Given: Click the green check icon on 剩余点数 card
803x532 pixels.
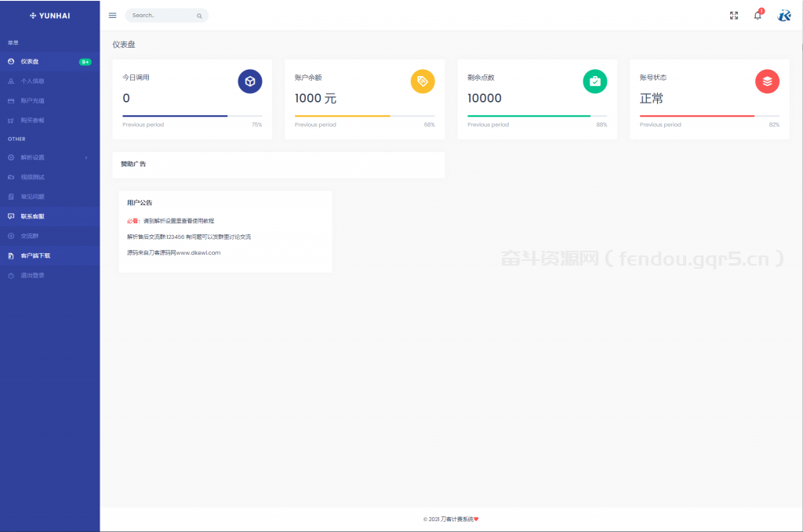Looking at the screenshot, I should 594,81.
